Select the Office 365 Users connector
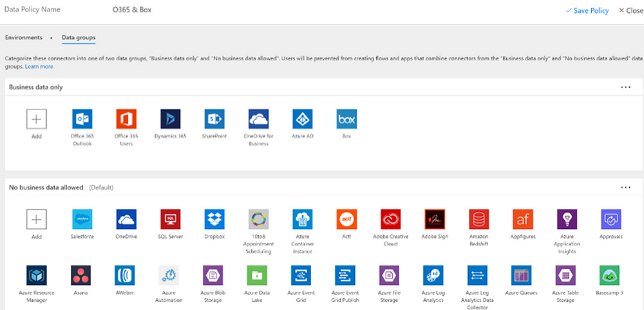644x310 pixels. pyautogui.click(x=126, y=119)
